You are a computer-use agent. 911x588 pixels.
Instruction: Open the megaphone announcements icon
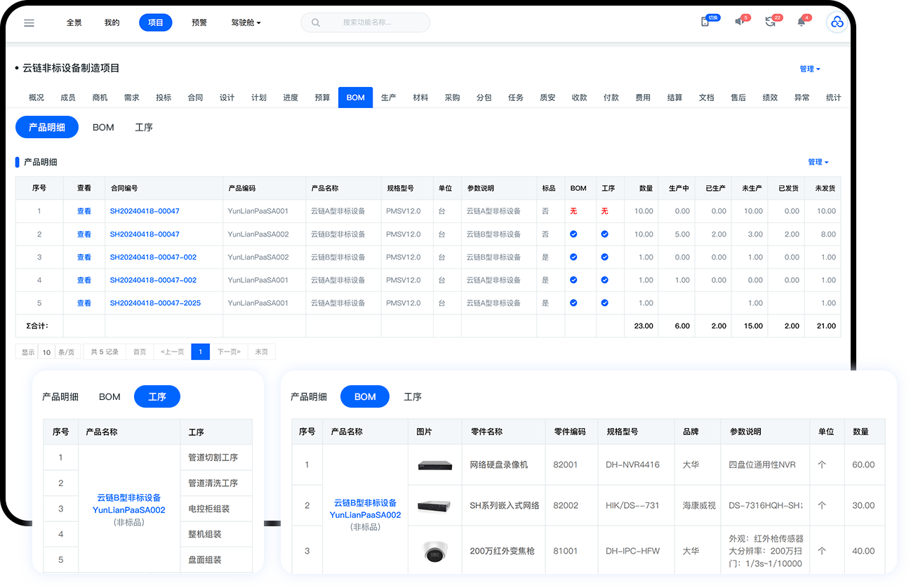[739, 22]
